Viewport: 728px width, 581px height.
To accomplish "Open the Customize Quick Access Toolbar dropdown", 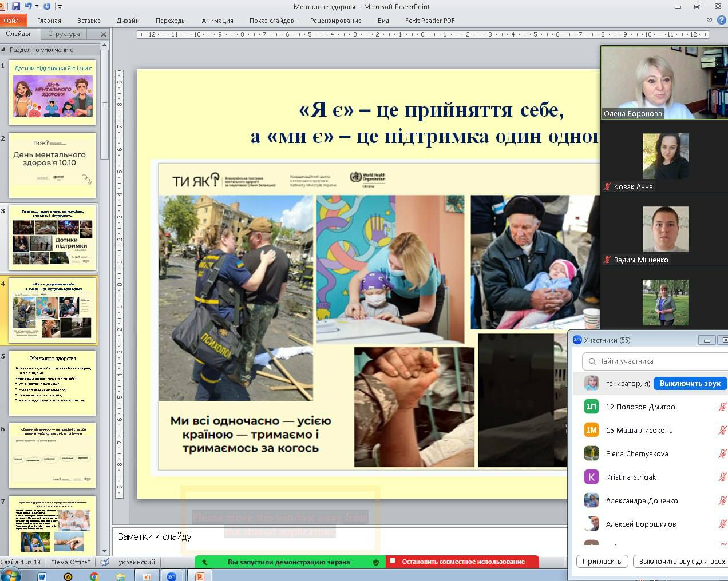I will point(60,7).
